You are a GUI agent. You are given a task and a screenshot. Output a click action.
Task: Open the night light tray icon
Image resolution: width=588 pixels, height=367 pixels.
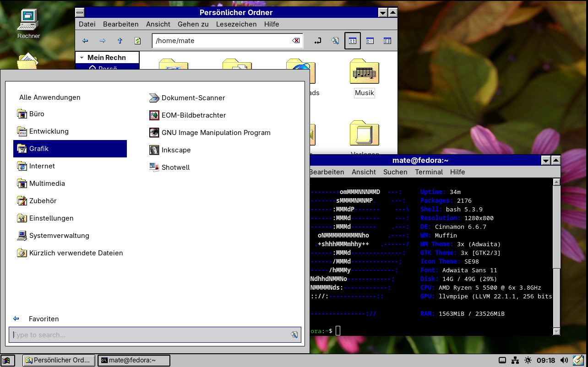pos(528,360)
